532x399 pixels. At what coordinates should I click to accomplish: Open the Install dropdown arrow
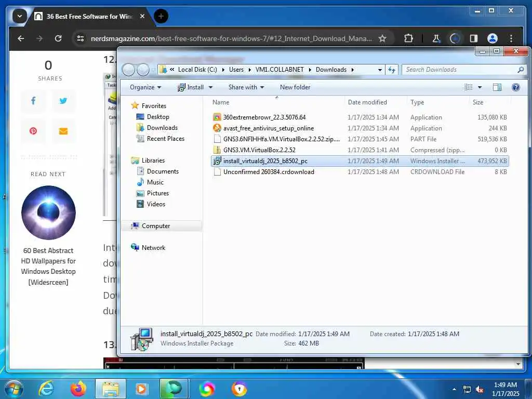[x=210, y=87]
